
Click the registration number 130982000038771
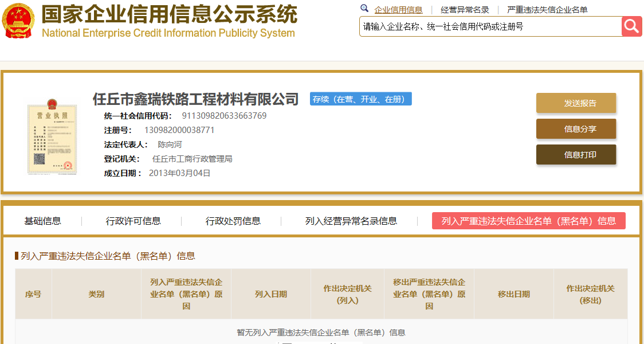coord(179,130)
